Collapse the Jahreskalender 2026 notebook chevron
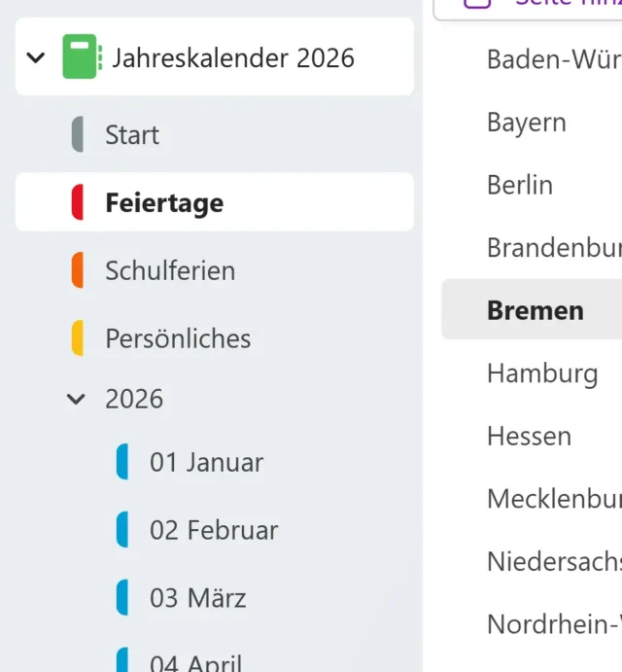The width and height of the screenshot is (622, 672). click(36, 57)
